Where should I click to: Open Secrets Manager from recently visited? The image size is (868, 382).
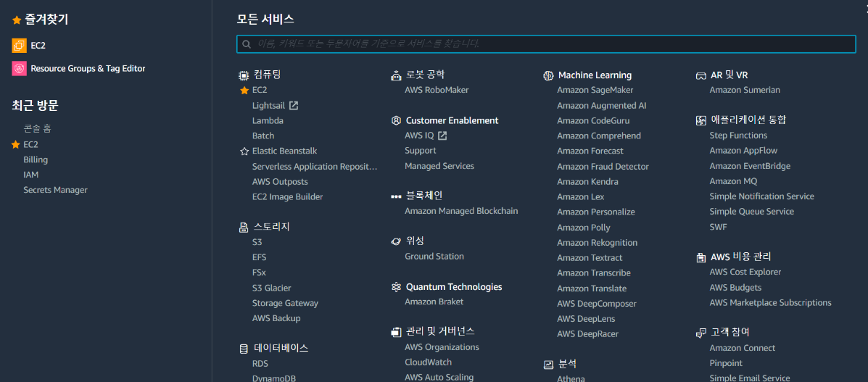pos(55,190)
